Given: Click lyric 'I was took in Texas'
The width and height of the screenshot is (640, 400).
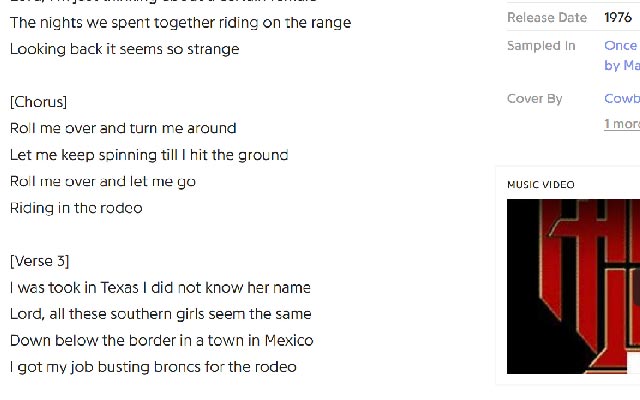Looking at the screenshot, I should point(74,288).
